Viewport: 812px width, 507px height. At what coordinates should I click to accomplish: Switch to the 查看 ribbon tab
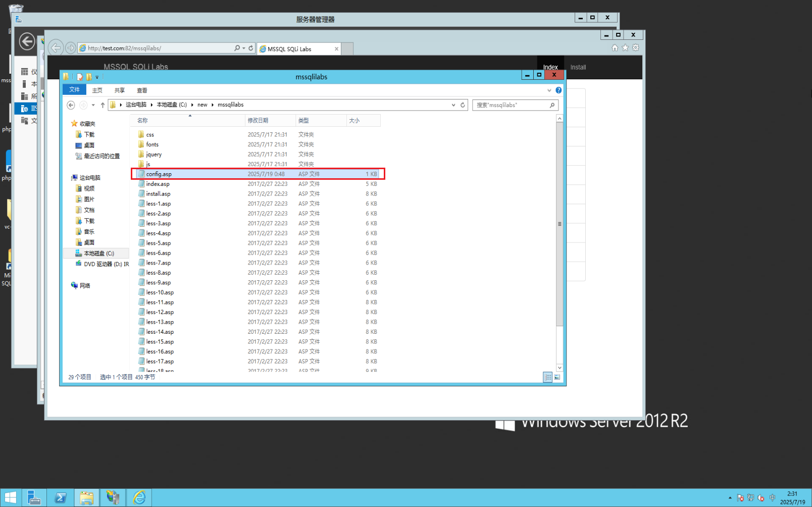142,90
